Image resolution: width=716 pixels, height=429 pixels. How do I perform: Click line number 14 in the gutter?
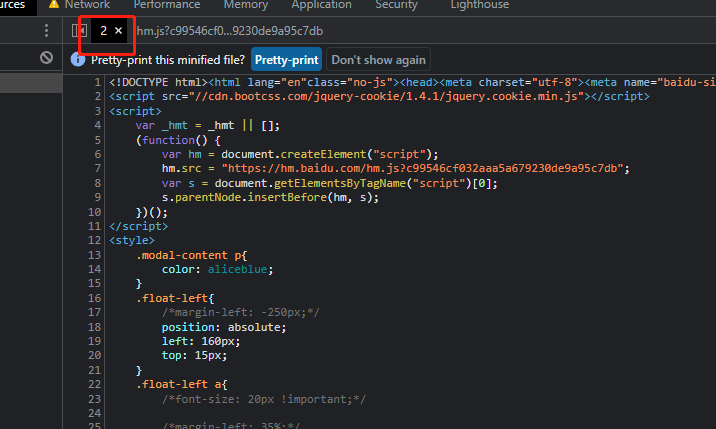coord(95,269)
